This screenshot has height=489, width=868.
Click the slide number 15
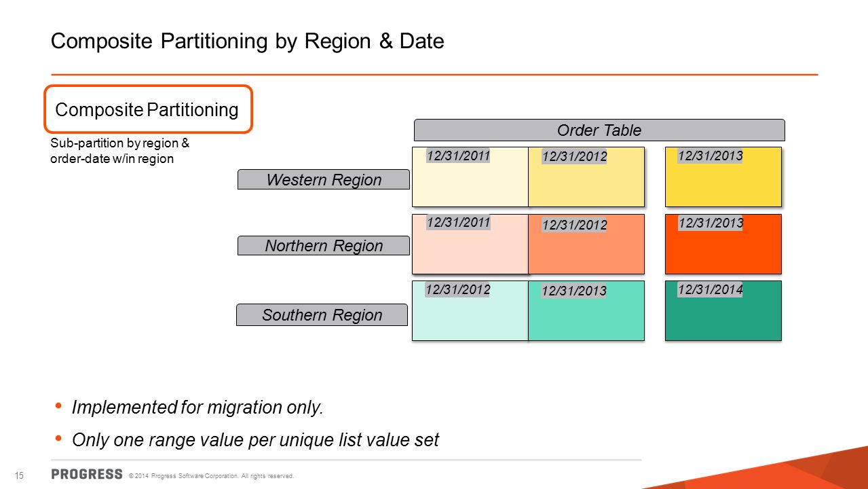tap(19, 475)
